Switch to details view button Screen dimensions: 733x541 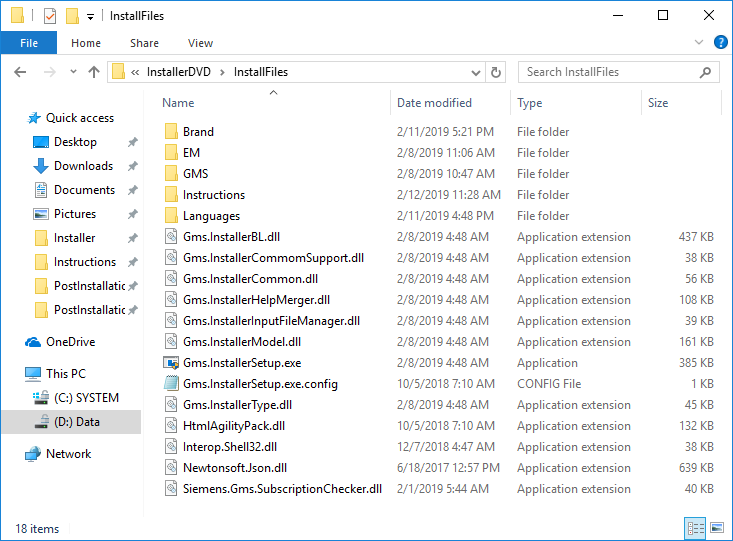(696, 528)
